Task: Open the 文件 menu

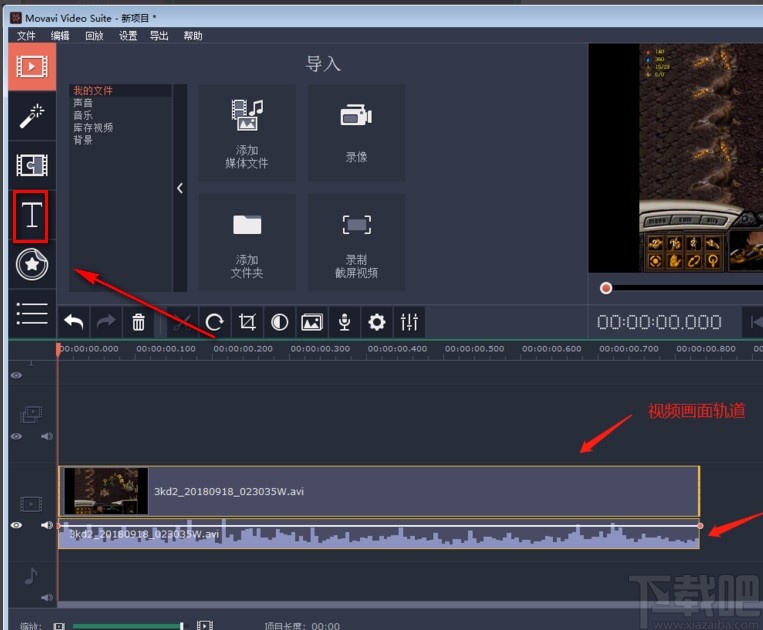Action: point(26,36)
